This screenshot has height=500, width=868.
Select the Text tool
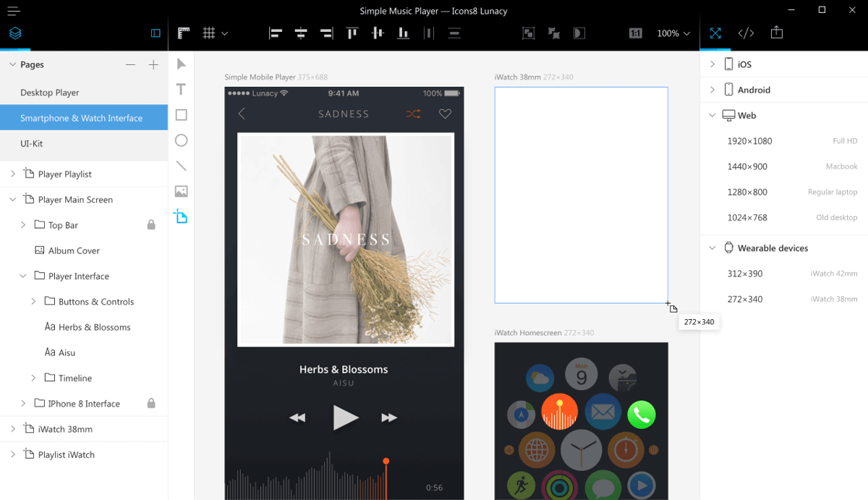pyautogui.click(x=181, y=89)
